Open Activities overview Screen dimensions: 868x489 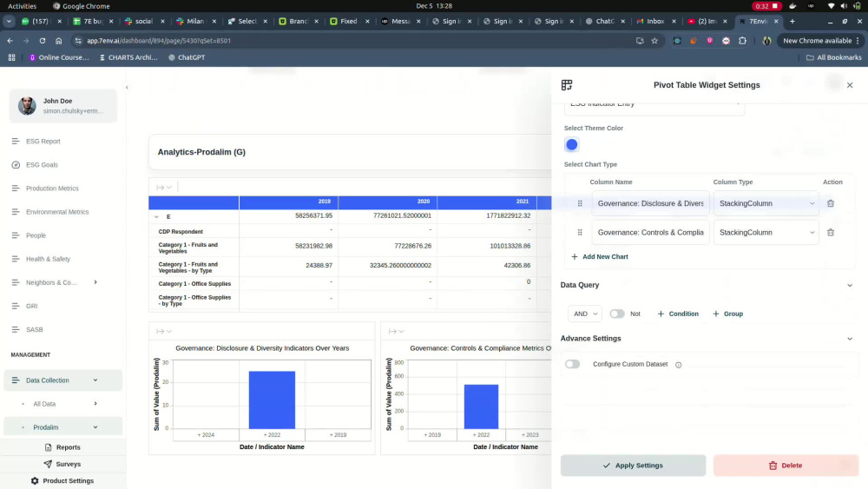(23, 6)
